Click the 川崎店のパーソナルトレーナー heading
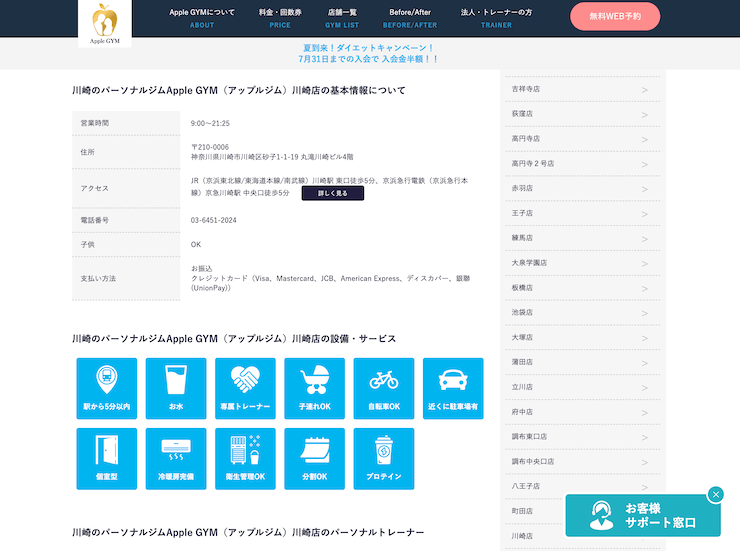The width and height of the screenshot is (740, 555). point(248,532)
